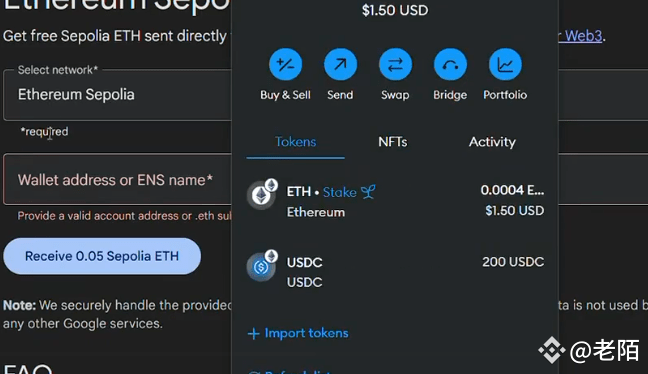Screen dimensions: 648x374
Task: Focus the Wallet address or ENS name field
Action: (117, 179)
